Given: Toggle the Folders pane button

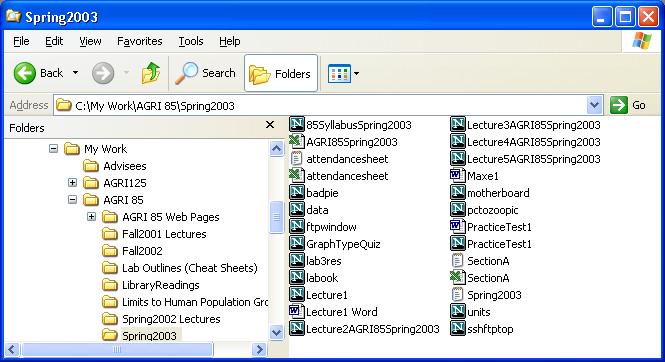Looking at the screenshot, I should [281, 73].
